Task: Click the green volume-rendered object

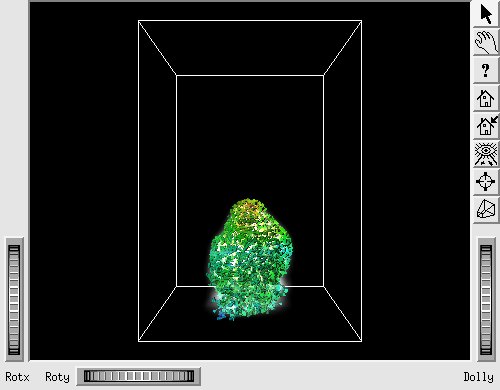Action: click(249, 260)
